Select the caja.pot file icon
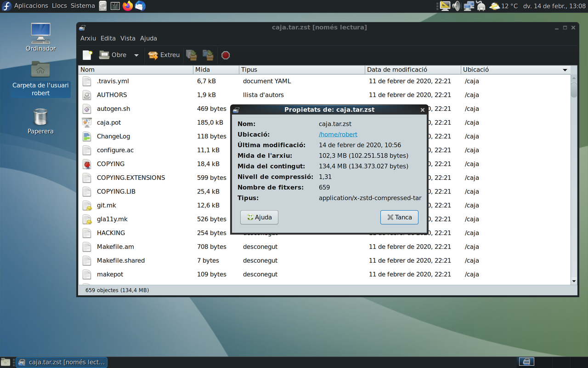This screenshot has width=588, height=368. (87, 122)
